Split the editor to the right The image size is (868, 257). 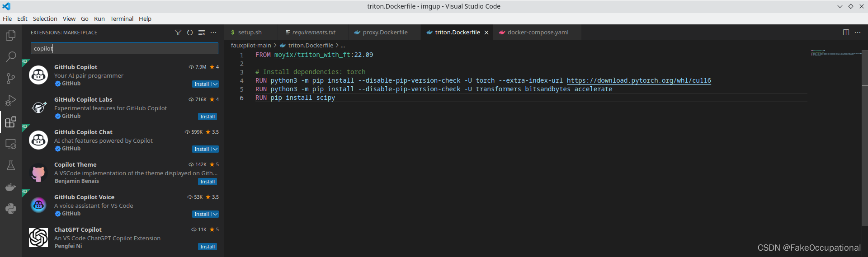pyautogui.click(x=846, y=33)
